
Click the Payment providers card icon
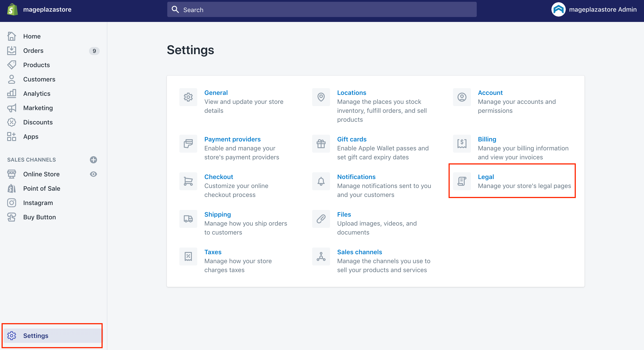(x=188, y=144)
